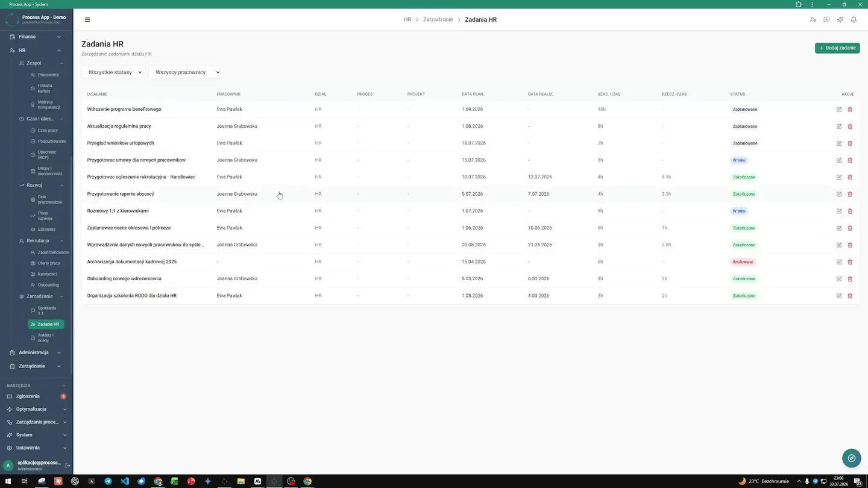Click the 10.06.2026 realization date cell
The height and width of the screenshot is (488, 868).
tap(539, 228)
